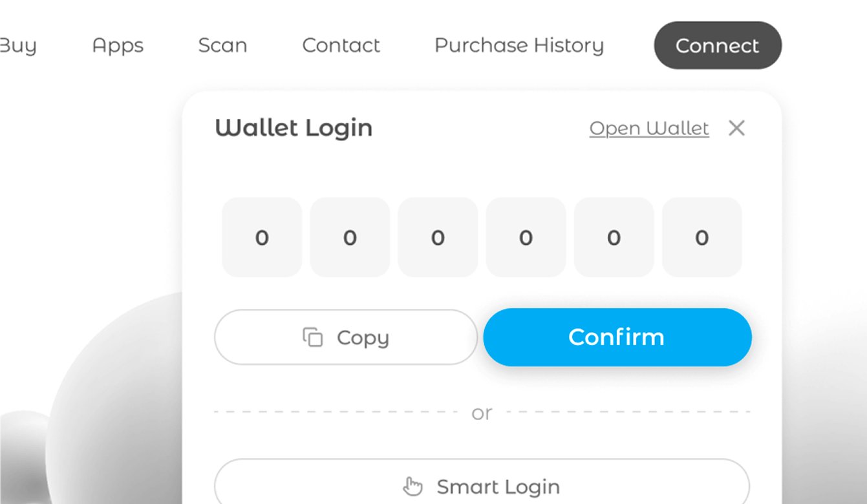Select the second code digit box

[350, 237]
